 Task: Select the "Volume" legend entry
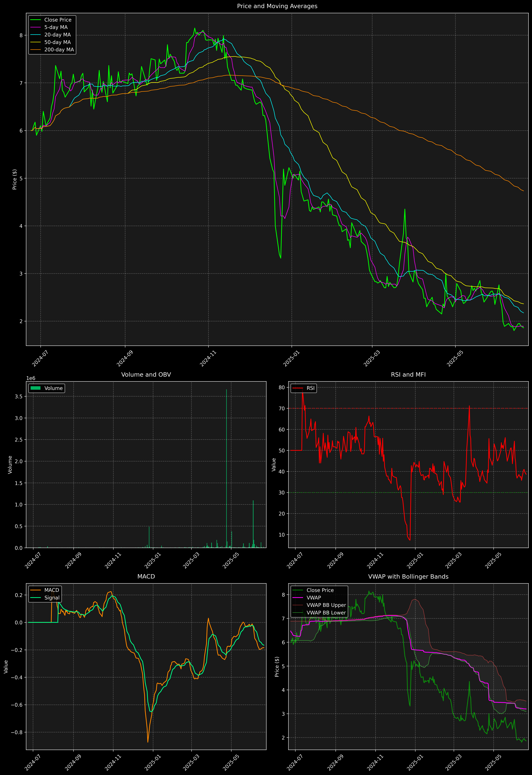[47, 388]
